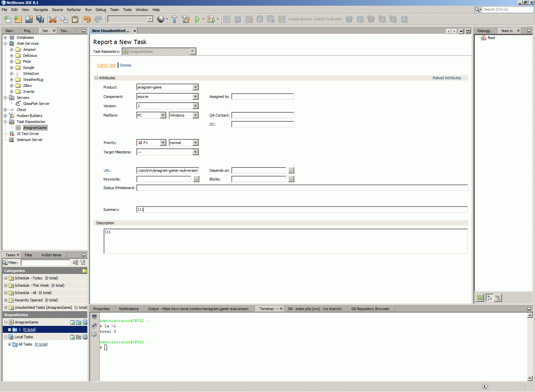The image size is (535, 392).
Task: Click the terminal scrollbar down arrow
Action: click(530, 378)
